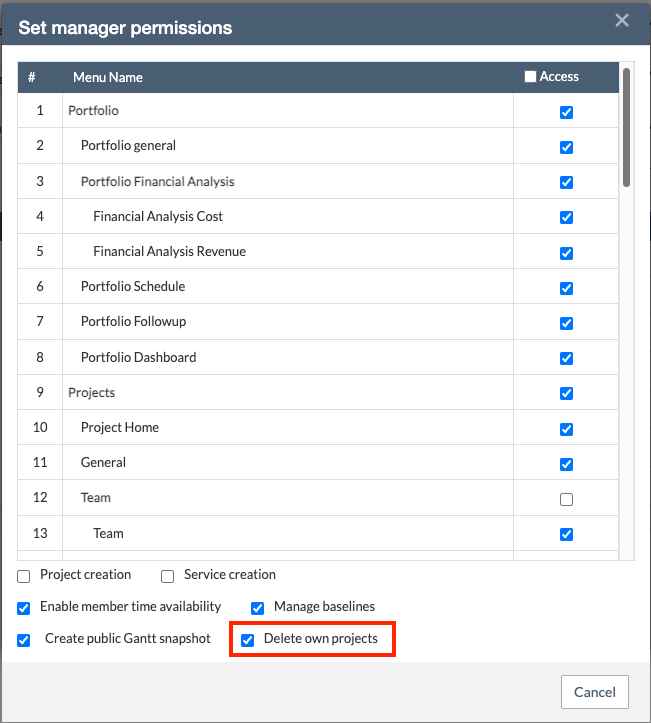Uncheck access for Financial Analysis Cost
The width and height of the screenshot is (651, 723).
coord(566,217)
